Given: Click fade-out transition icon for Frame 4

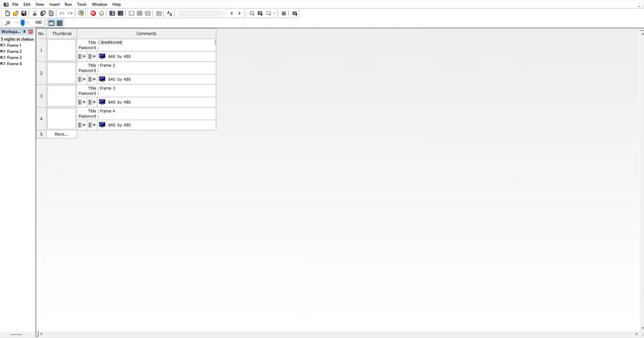Looking at the screenshot, I should tap(92, 125).
